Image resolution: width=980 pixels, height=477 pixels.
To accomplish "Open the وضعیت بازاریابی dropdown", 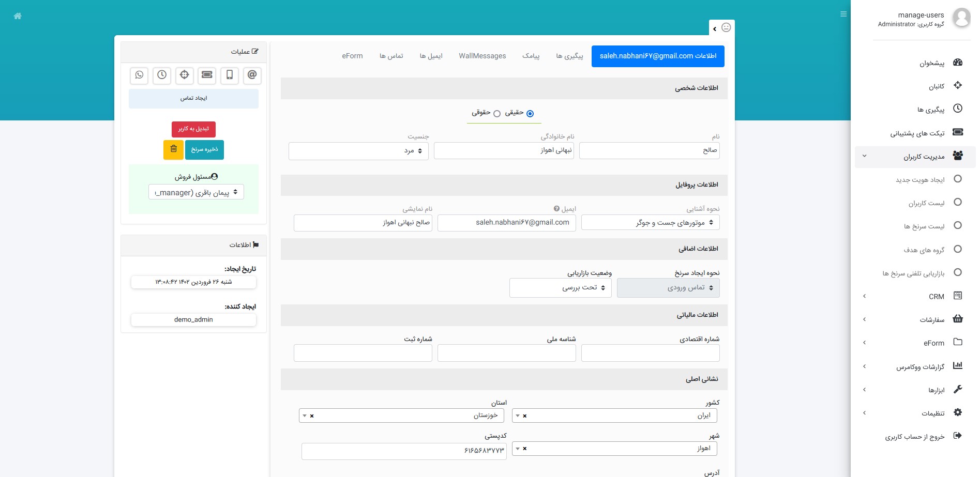I will click(560, 288).
